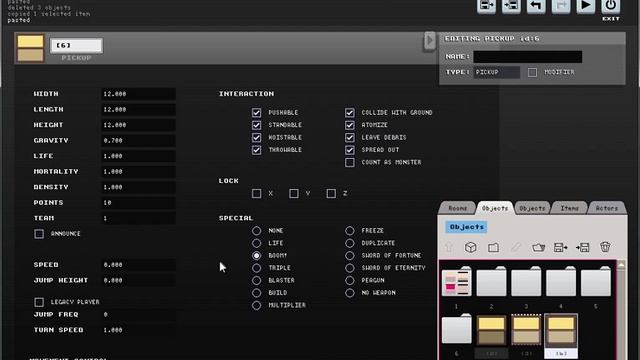
Task: Lock the X axis
Action: [256, 193]
